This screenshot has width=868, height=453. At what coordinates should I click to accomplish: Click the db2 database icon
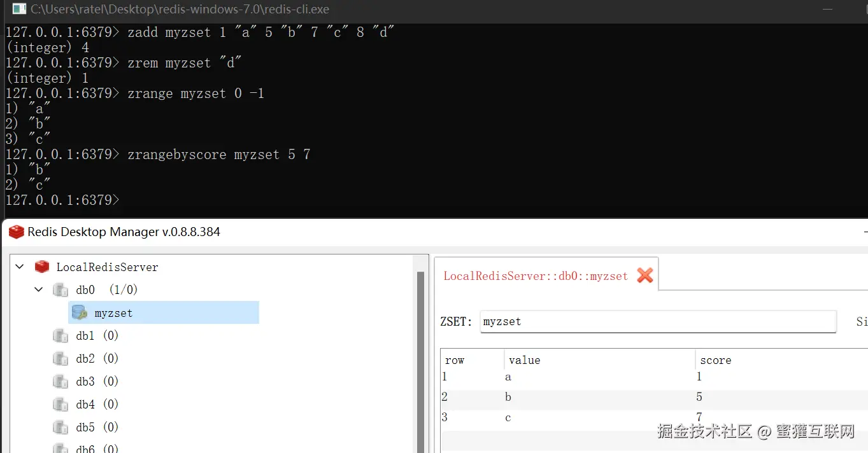pos(60,359)
